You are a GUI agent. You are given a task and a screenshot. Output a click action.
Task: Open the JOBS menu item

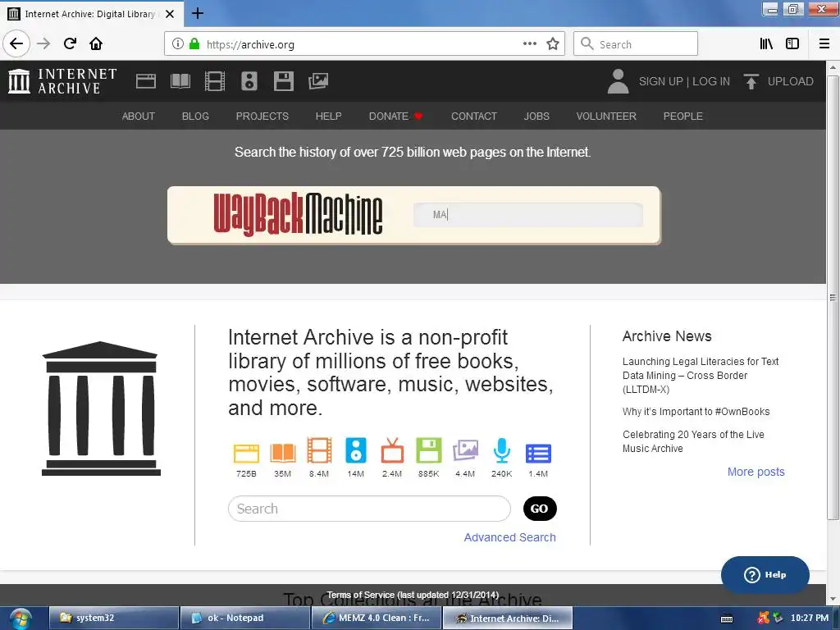(536, 116)
